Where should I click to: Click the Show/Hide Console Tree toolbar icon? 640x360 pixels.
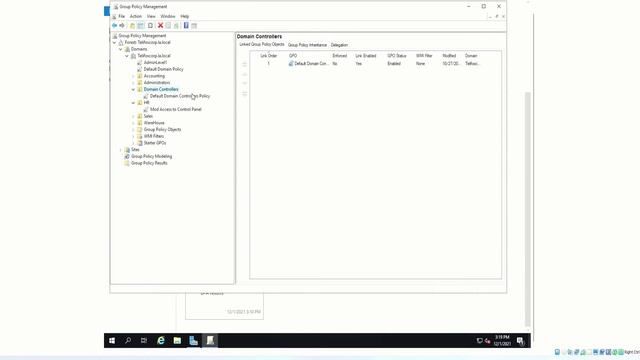[141, 25]
